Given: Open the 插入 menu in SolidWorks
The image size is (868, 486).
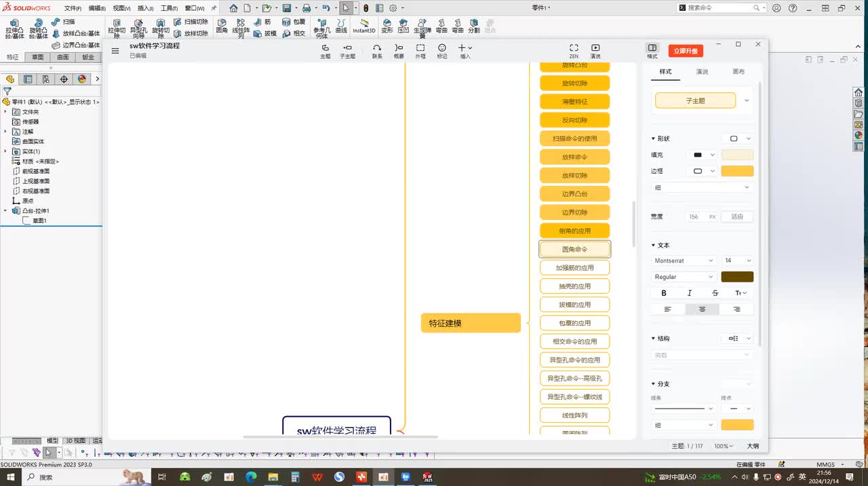Looking at the screenshot, I should point(145,8).
